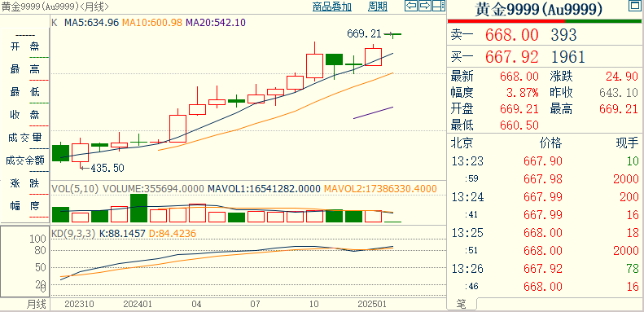Click the 卖一 price 668.00
This screenshot has width=644, height=312.
tap(512, 35)
